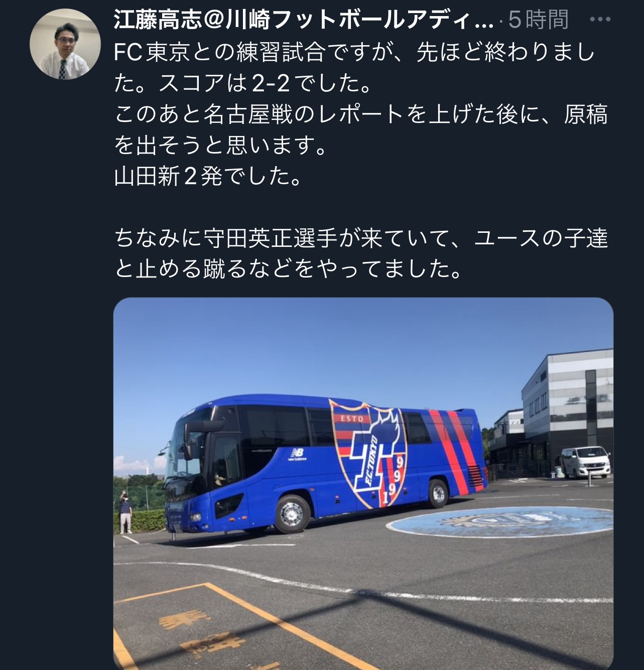
Task: Click the blue circular logo painted on the pavement
Action: coord(499,521)
